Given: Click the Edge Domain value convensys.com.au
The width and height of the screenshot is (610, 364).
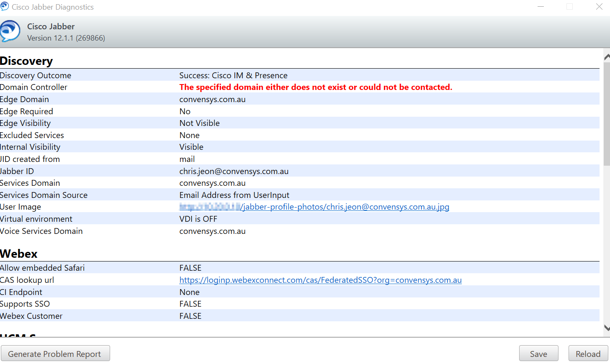Looking at the screenshot, I should [212, 99].
